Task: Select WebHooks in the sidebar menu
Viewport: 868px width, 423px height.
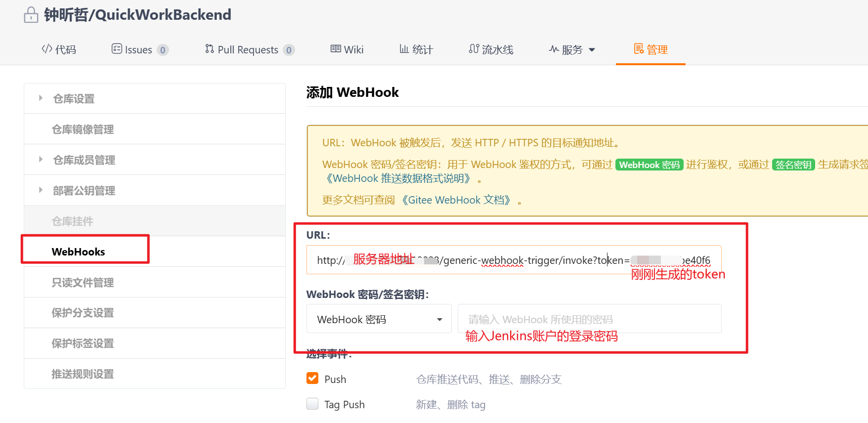Action: (x=79, y=252)
